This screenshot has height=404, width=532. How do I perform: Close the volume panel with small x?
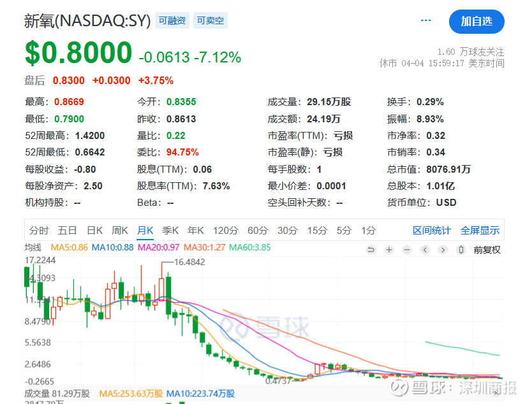pos(496,393)
